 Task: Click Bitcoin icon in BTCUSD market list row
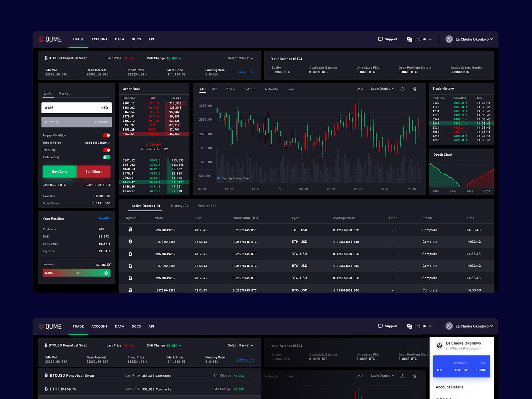(x=46, y=375)
